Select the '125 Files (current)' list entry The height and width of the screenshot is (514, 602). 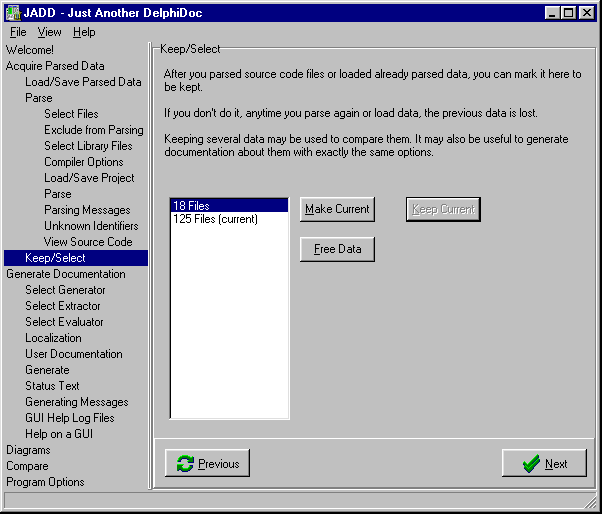coord(229,219)
